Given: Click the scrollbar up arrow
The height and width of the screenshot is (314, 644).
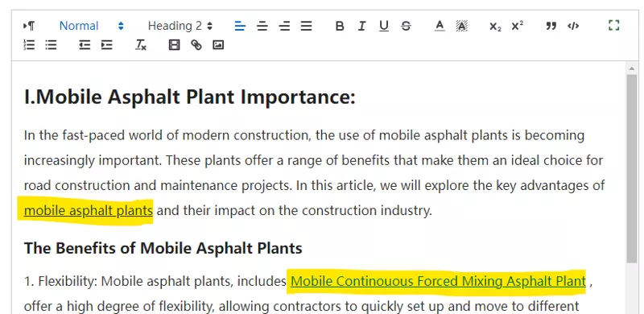Looking at the screenshot, I should [631, 68].
